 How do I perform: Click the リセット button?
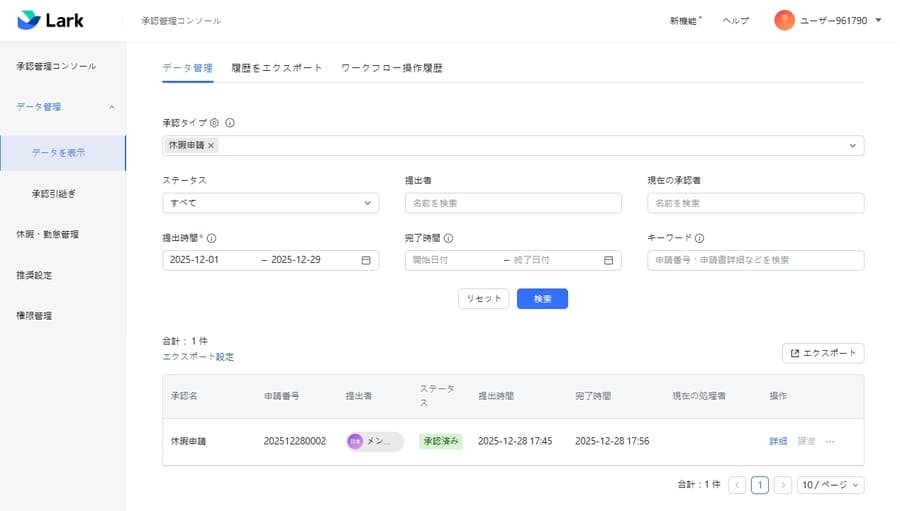pos(483,299)
